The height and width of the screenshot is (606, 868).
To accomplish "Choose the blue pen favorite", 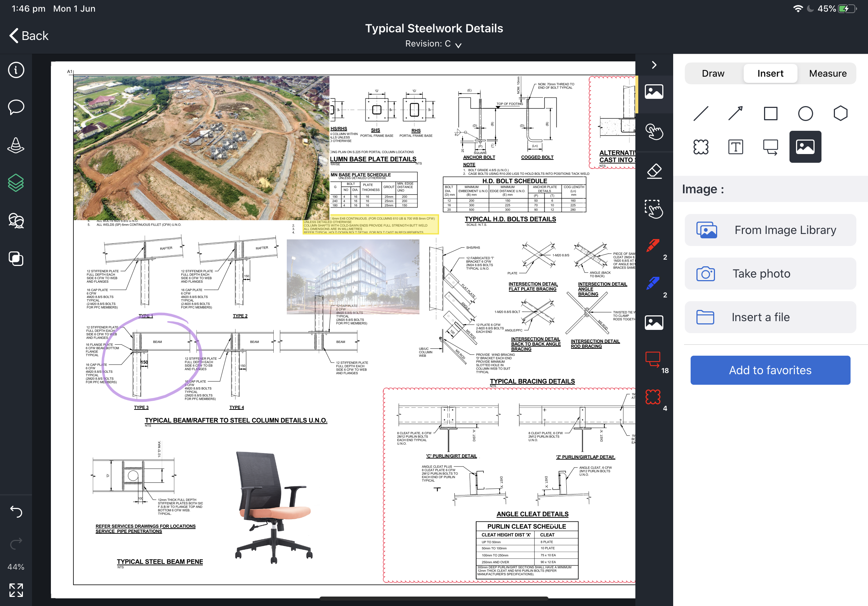I will [653, 283].
